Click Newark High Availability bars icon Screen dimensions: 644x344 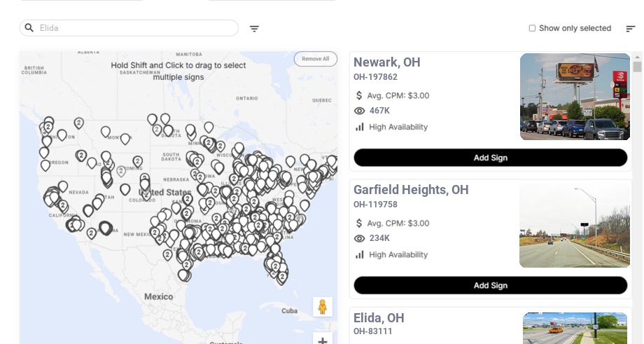coord(360,127)
